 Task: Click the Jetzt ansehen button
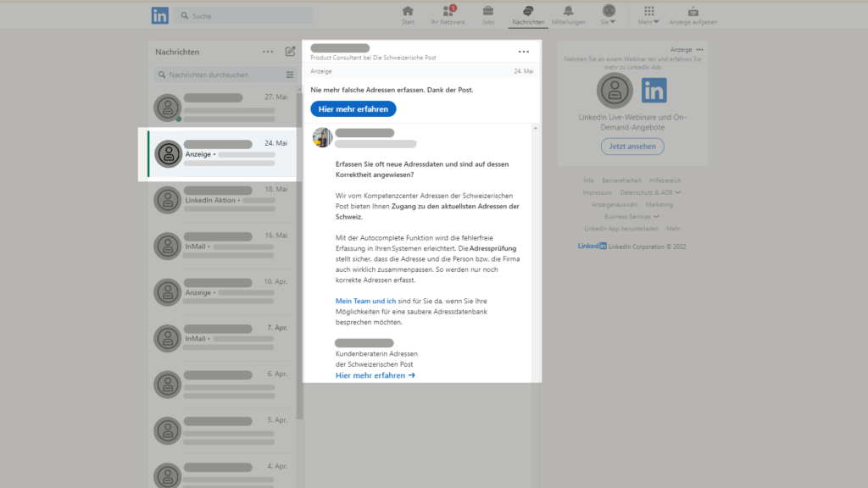coord(632,146)
